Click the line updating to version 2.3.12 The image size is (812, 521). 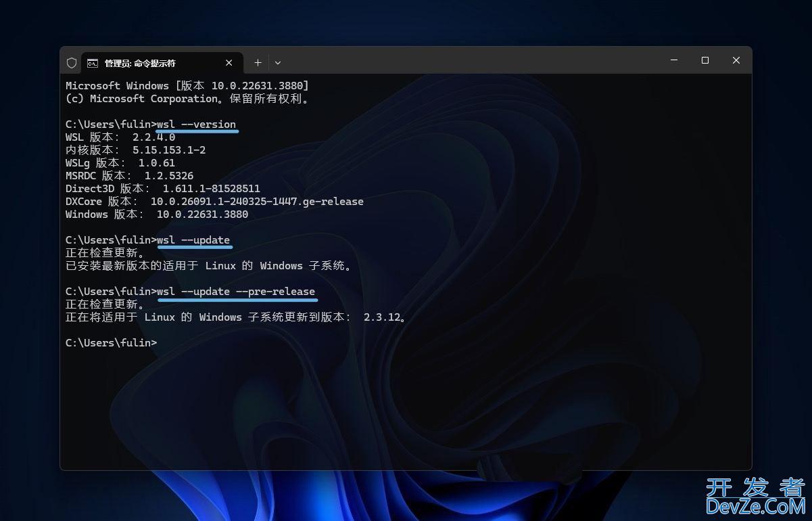tap(237, 317)
